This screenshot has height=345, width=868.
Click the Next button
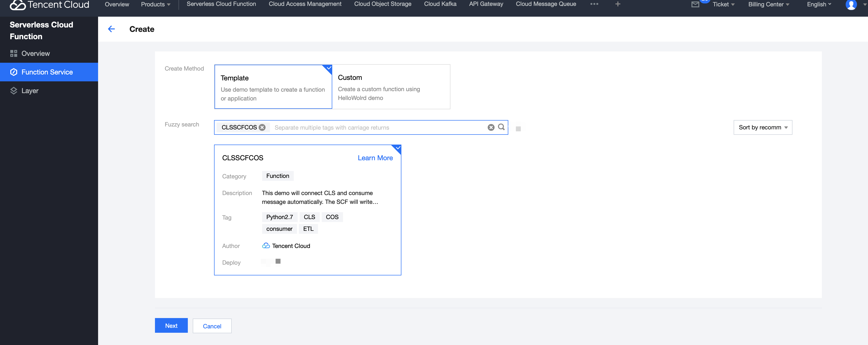tap(171, 325)
